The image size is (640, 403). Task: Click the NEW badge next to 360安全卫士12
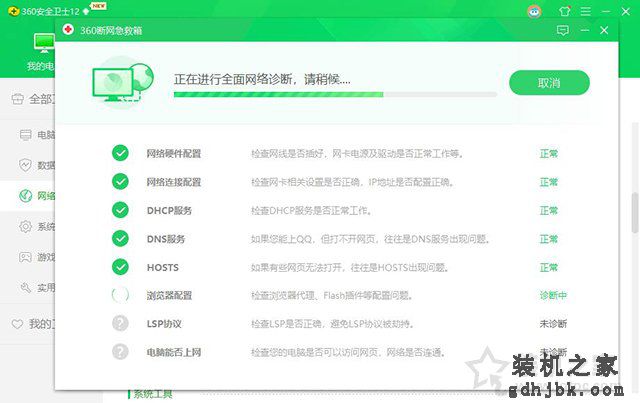[x=98, y=6]
